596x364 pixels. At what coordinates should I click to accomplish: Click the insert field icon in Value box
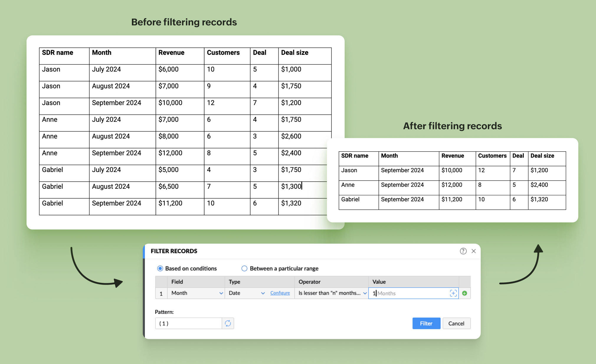[x=453, y=293]
